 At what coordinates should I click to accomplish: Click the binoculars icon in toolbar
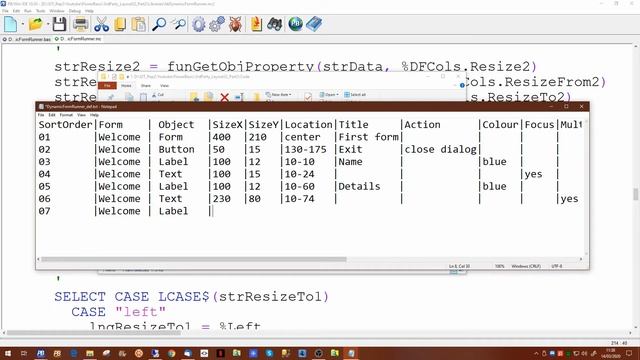point(275,24)
